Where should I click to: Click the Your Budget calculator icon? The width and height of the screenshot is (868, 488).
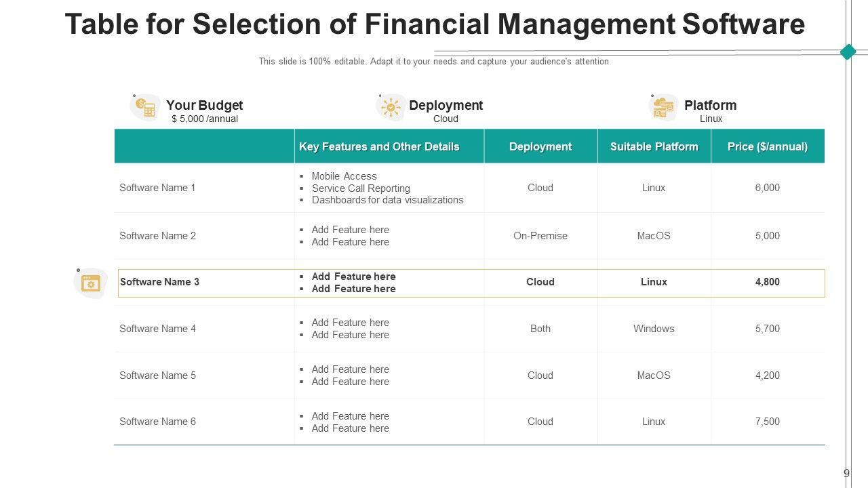click(146, 107)
